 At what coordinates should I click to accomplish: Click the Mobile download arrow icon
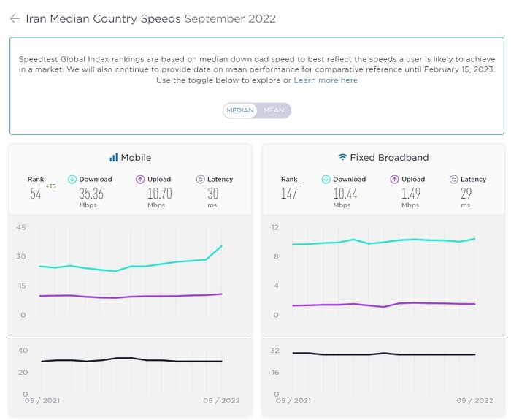[72, 179]
